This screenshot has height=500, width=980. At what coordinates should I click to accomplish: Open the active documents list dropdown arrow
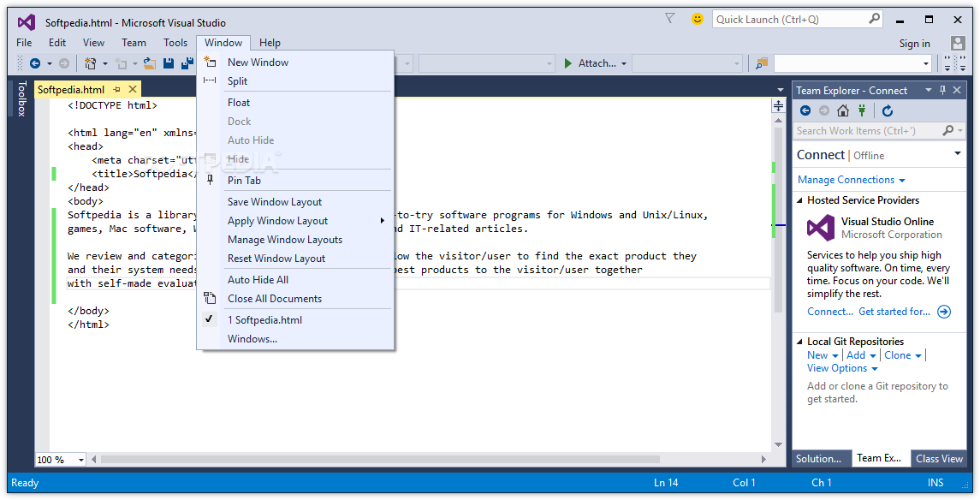click(x=780, y=90)
